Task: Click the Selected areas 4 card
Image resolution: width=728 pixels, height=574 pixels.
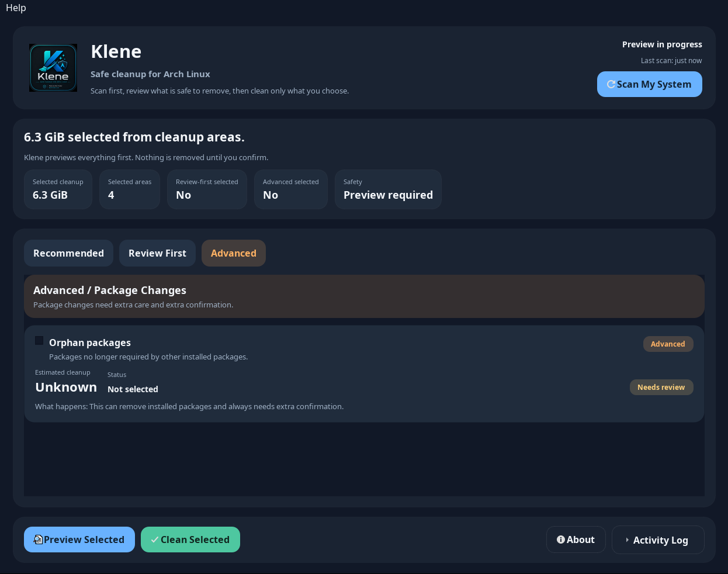Action: (130, 189)
